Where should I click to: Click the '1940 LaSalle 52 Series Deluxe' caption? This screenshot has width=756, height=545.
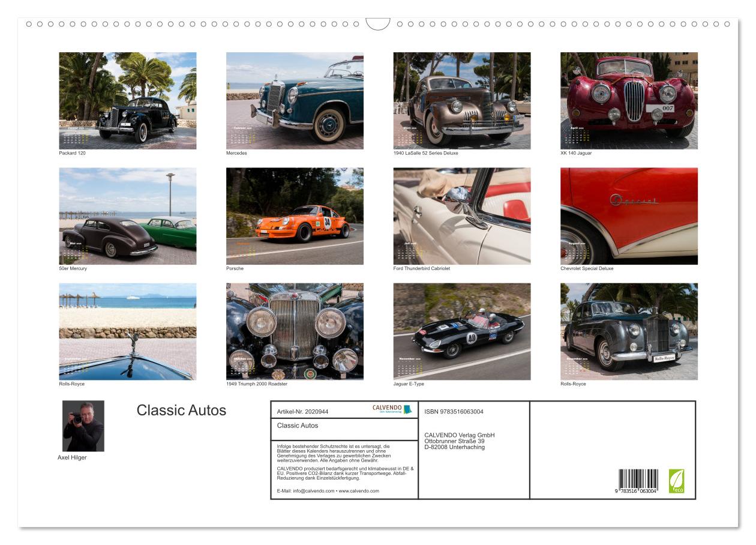425,153
